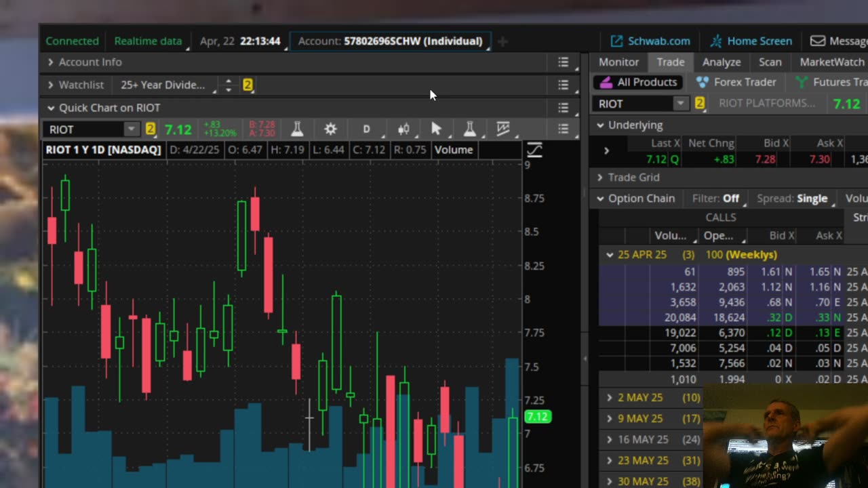Open the Watchlist panel menu icon
The width and height of the screenshot is (868, 488).
click(563, 85)
